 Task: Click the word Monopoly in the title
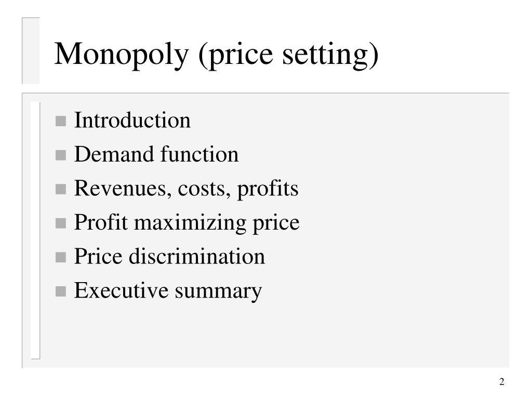122,54
